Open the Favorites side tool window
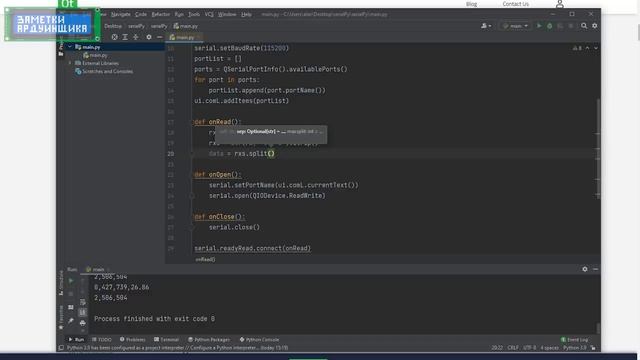640x360 pixels. (x=61, y=318)
